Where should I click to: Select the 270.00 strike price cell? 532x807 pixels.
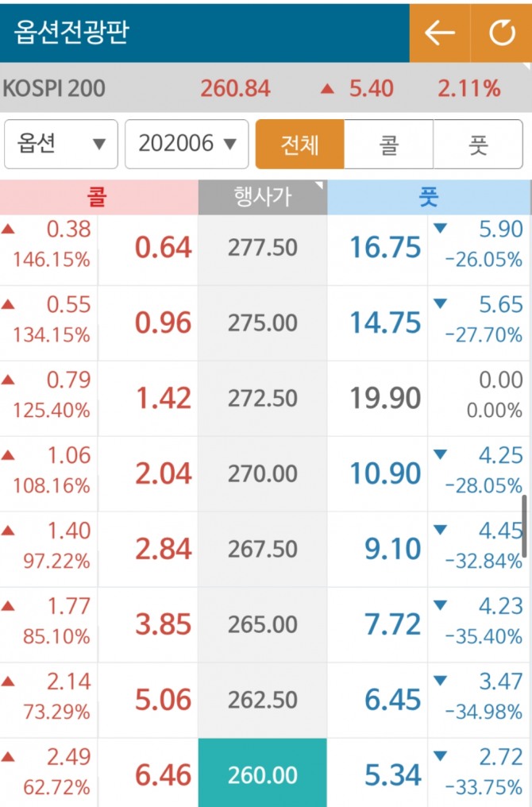262,474
